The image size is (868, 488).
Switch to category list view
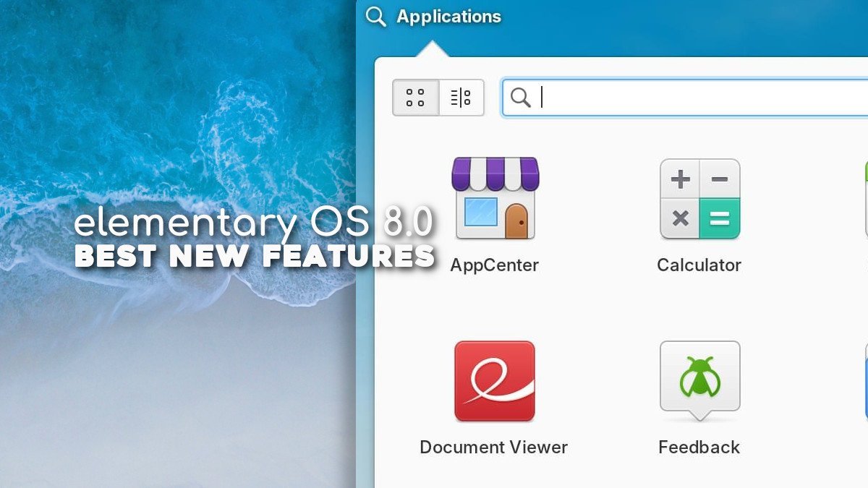[461, 98]
